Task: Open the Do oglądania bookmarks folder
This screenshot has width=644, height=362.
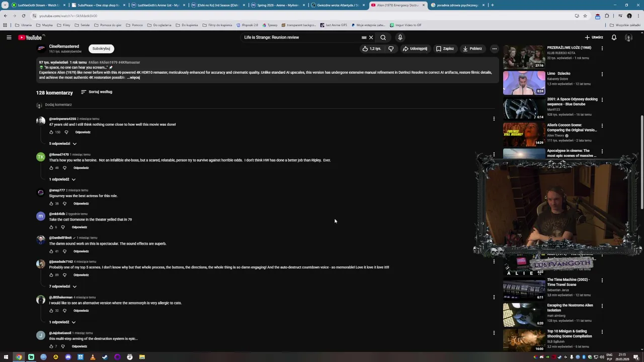Action: click(159, 25)
